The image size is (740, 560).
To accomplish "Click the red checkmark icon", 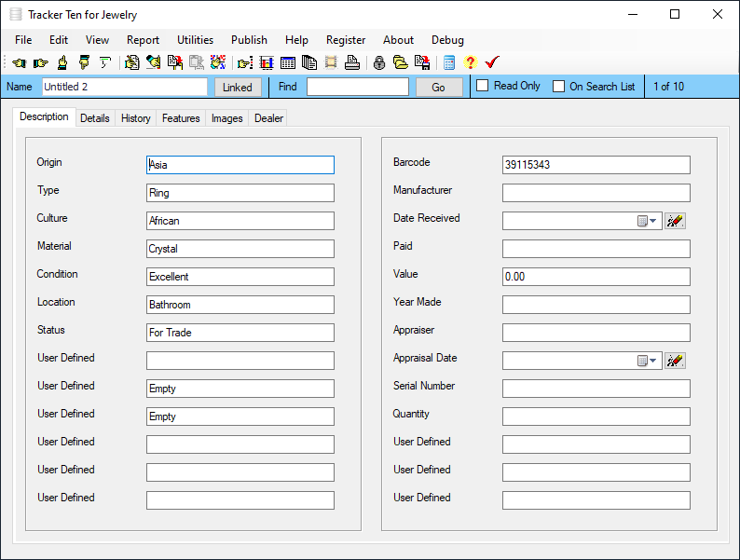I will pos(492,62).
